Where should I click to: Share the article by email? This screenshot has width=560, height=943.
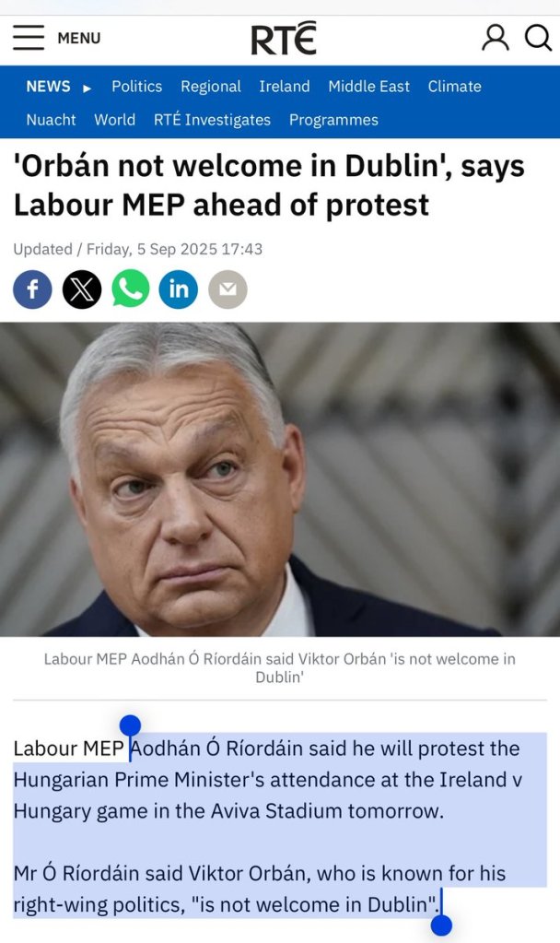click(x=227, y=289)
